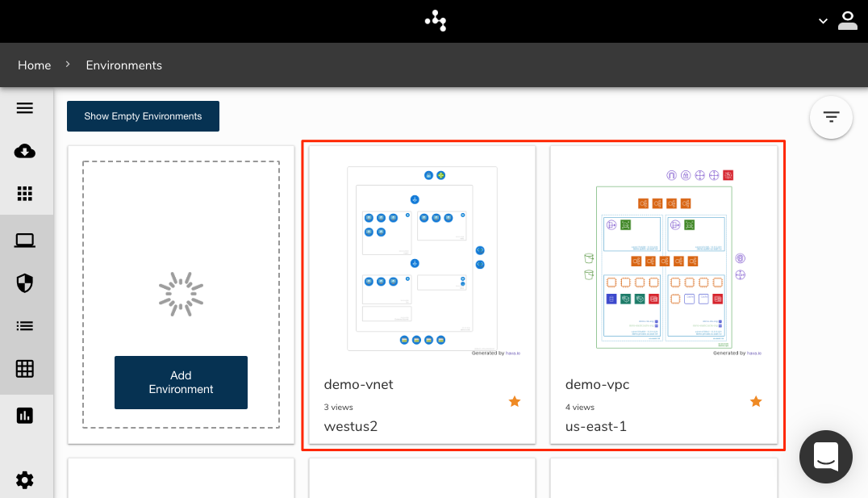
Task: Open the list view icon in sidebar
Action: coord(25,326)
